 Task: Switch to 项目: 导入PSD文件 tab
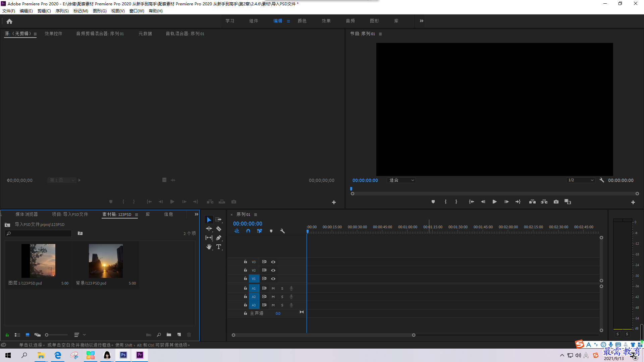[x=70, y=214]
